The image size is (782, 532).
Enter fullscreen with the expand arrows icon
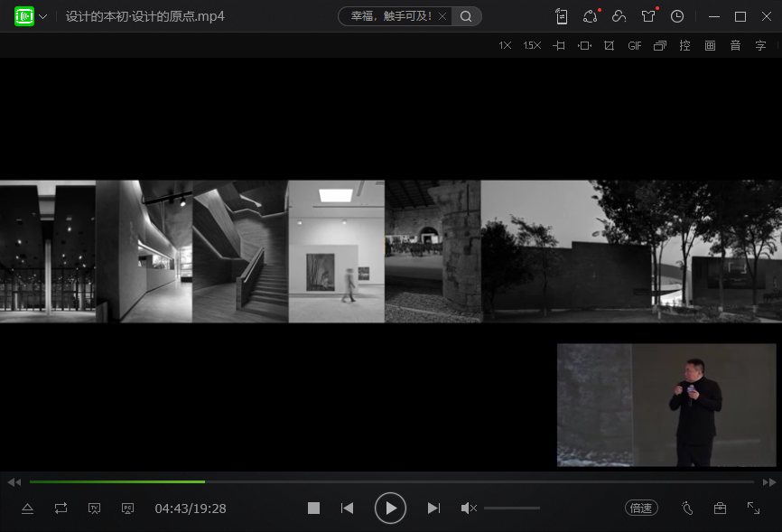pos(753,509)
